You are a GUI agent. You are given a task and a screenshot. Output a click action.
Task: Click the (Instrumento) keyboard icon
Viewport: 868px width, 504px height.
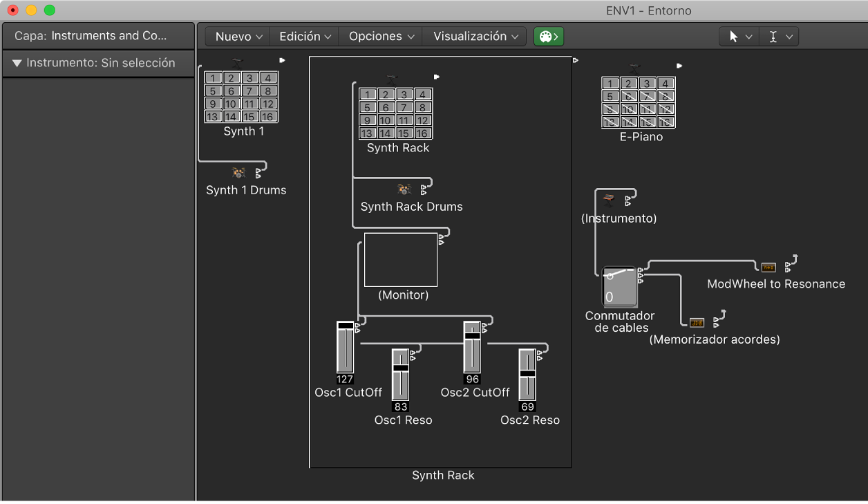608,200
